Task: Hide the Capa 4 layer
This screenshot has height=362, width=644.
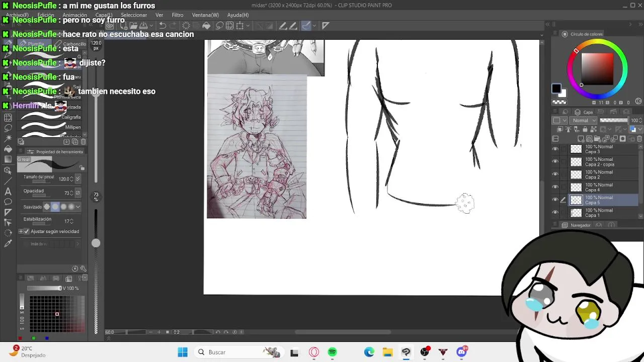Action: 555,188
